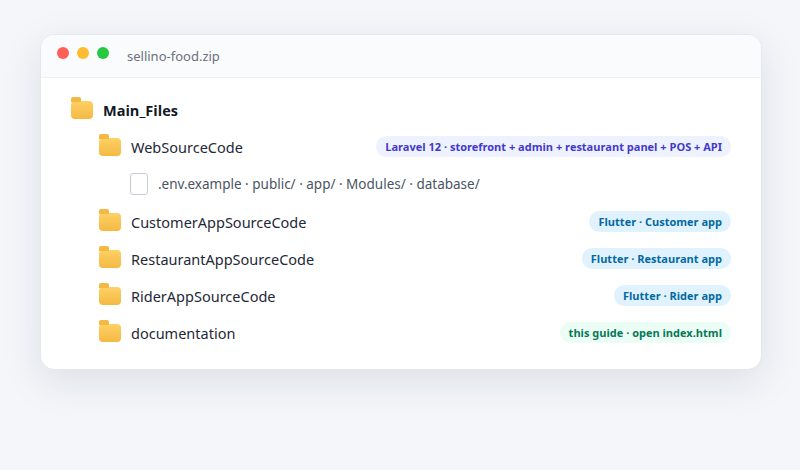Select the RestaurantAppSourceCode folder name
The width and height of the screenshot is (800, 470).
pyautogui.click(x=222, y=260)
